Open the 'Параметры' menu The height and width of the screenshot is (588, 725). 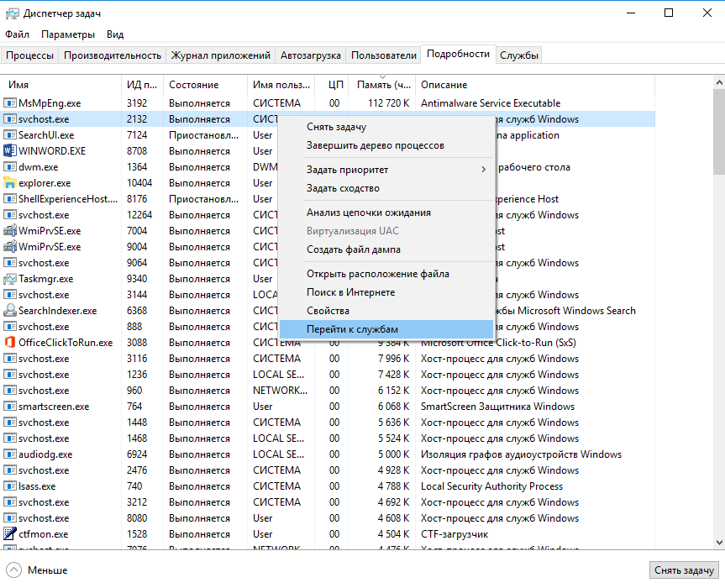tap(68, 34)
